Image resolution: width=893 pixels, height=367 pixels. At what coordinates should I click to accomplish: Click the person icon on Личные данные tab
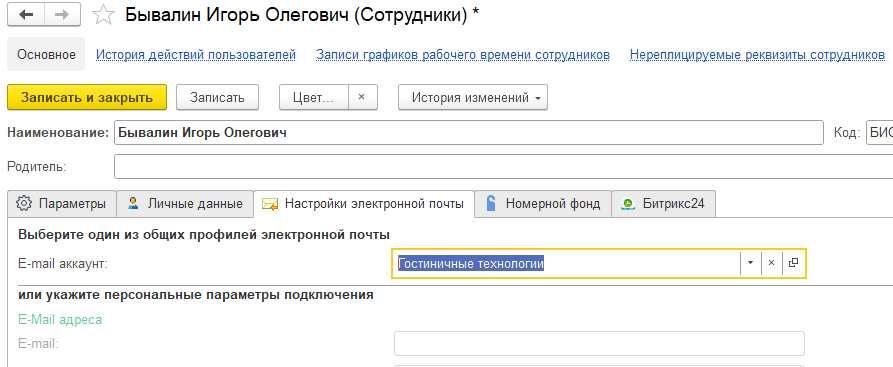133,203
